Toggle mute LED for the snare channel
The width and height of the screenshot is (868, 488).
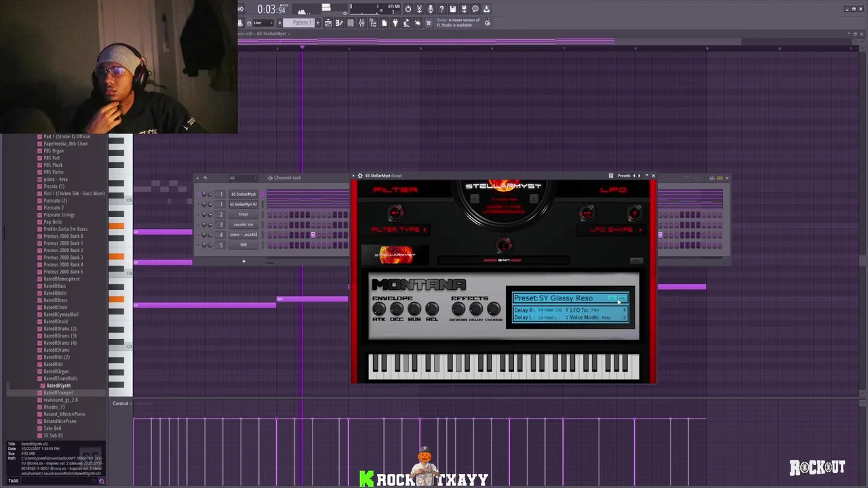198,235
